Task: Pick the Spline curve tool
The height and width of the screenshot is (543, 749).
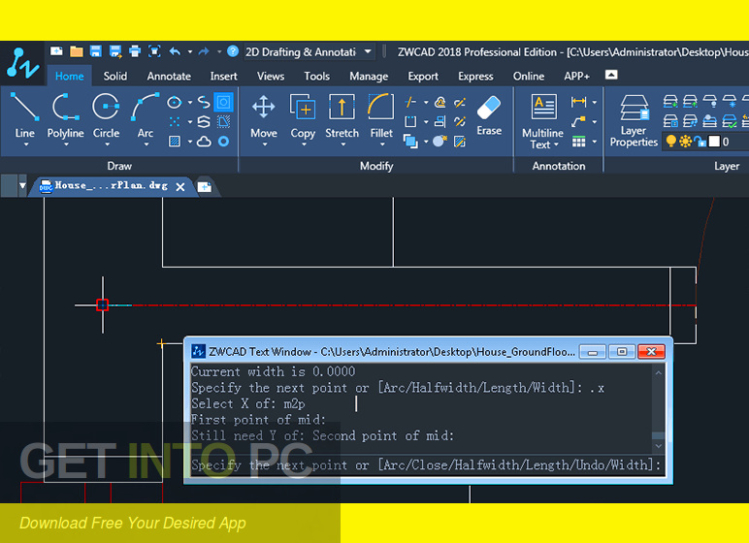Action: [204, 102]
